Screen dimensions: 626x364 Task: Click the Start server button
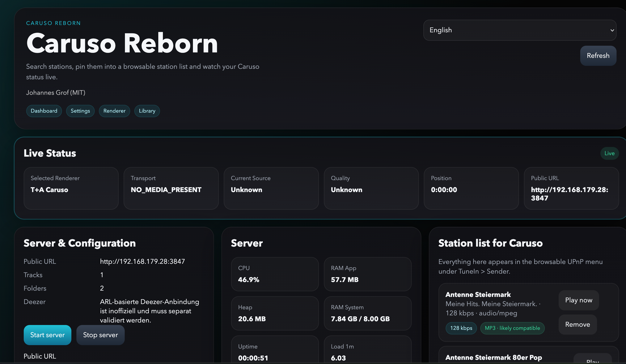click(47, 335)
